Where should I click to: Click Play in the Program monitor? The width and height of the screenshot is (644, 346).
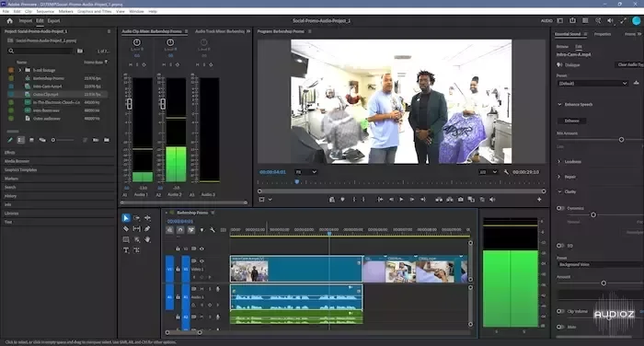click(x=401, y=200)
